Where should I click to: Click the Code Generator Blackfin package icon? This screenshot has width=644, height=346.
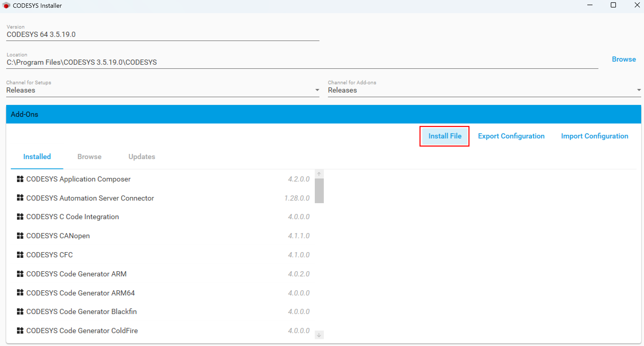coord(20,311)
